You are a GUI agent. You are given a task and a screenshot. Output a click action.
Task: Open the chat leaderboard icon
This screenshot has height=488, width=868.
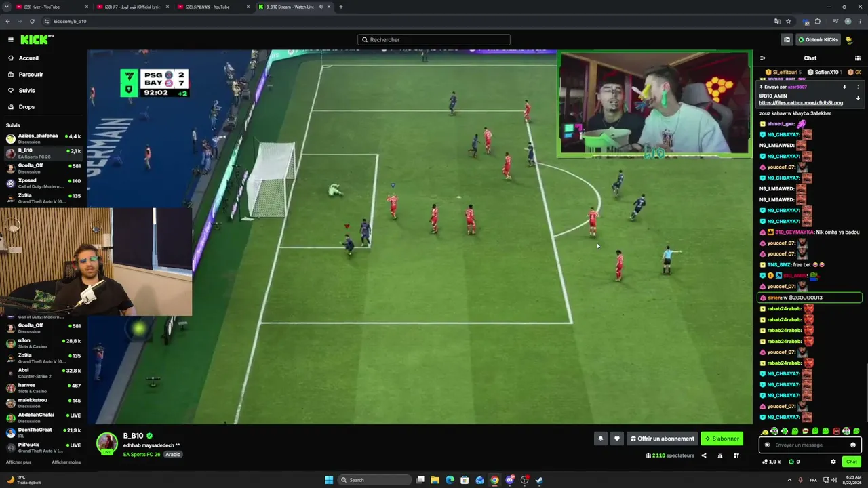[x=858, y=58]
